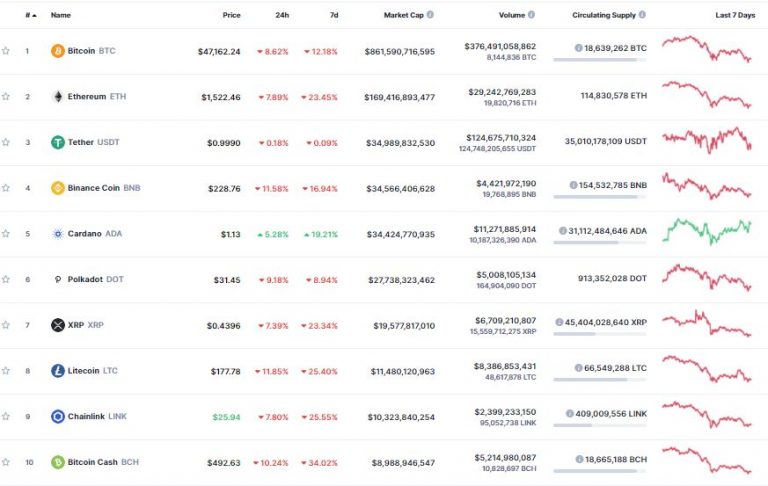Click the Binance Coin yellow logo

coord(58,188)
